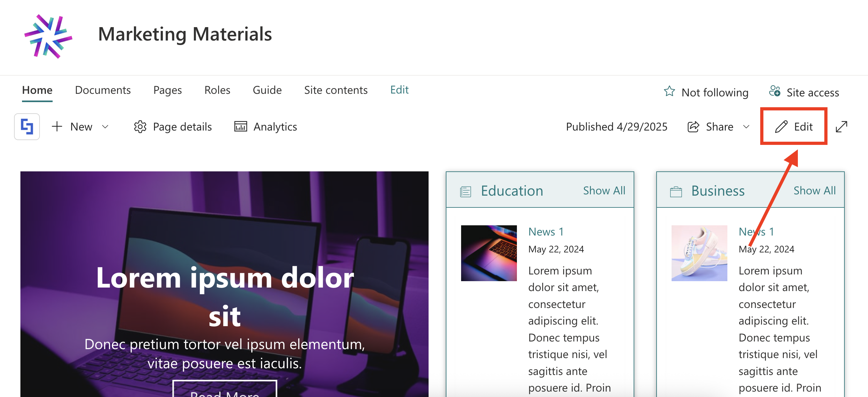Click the expand to full-screen arrow icon

point(842,126)
